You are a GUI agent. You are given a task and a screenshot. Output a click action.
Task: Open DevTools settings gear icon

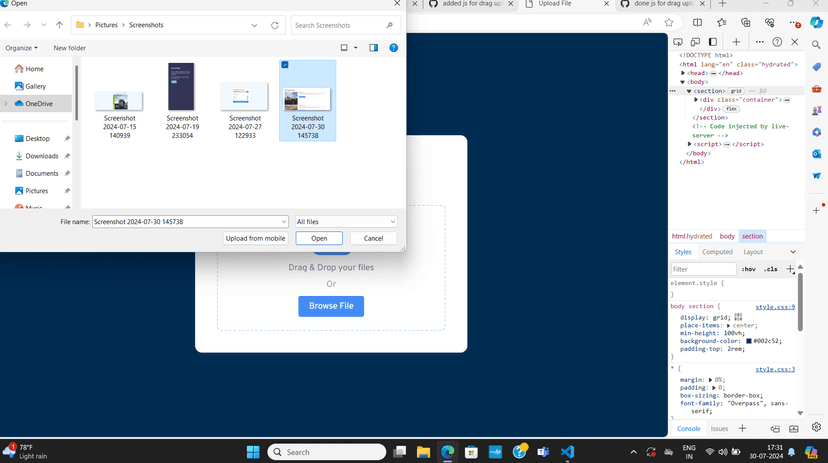coord(815,428)
